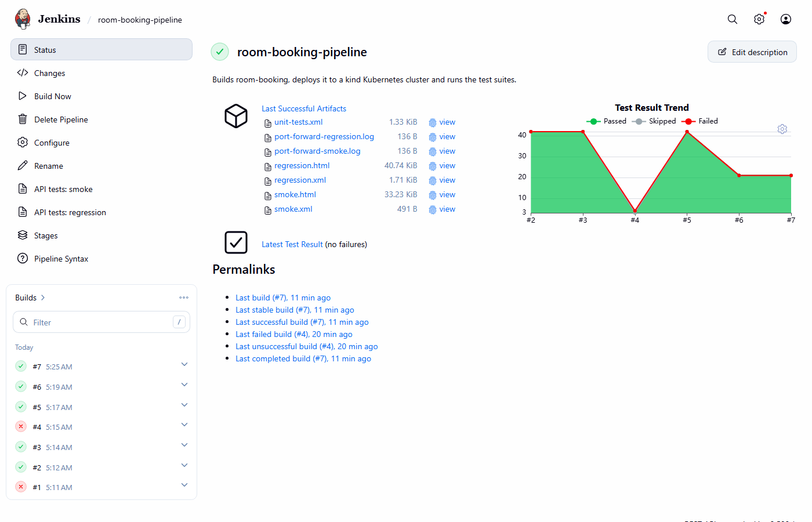Viewport: 812px width, 522px height.
Task: Open Stages in the sidebar
Action: (101, 235)
